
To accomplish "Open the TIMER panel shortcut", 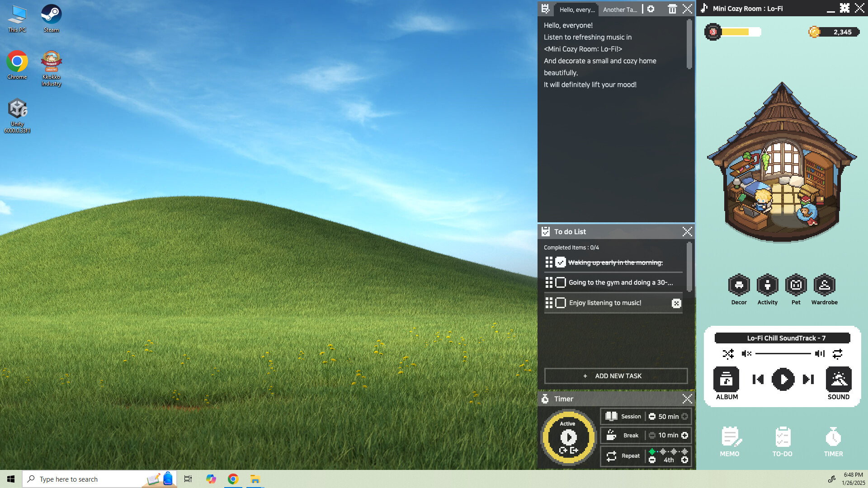I will pos(833,442).
